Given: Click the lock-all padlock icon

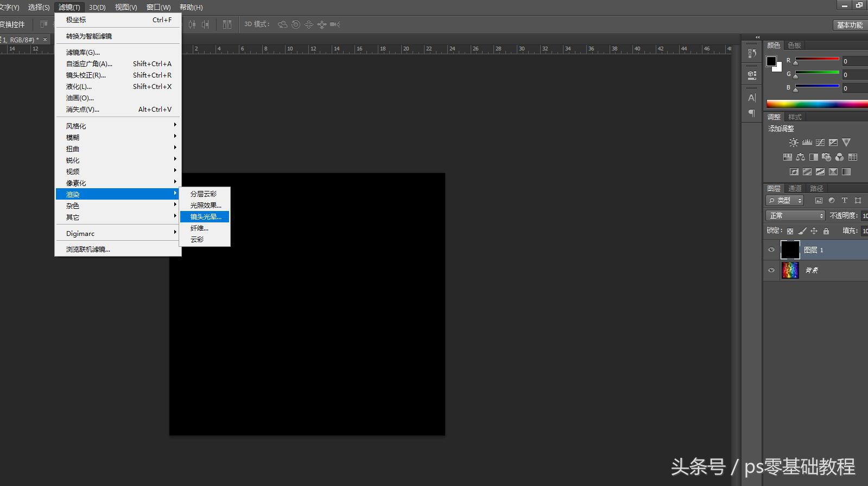Looking at the screenshot, I should (826, 231).
